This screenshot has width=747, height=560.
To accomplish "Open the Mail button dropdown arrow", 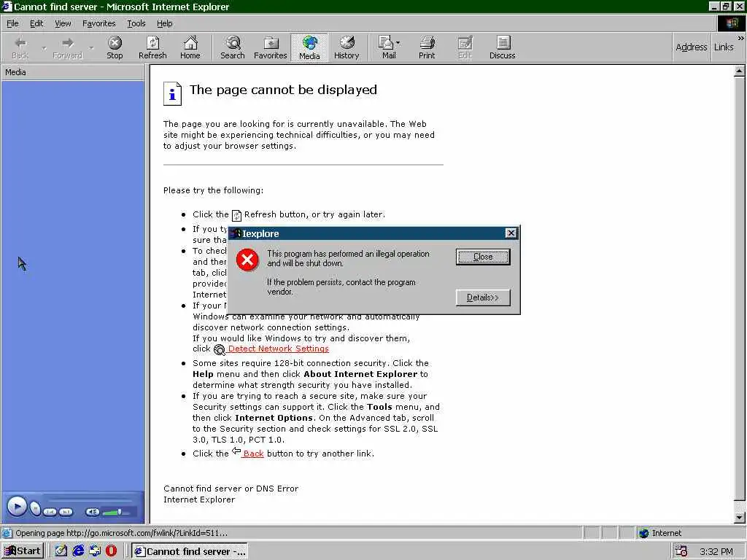I will (398, 43).
